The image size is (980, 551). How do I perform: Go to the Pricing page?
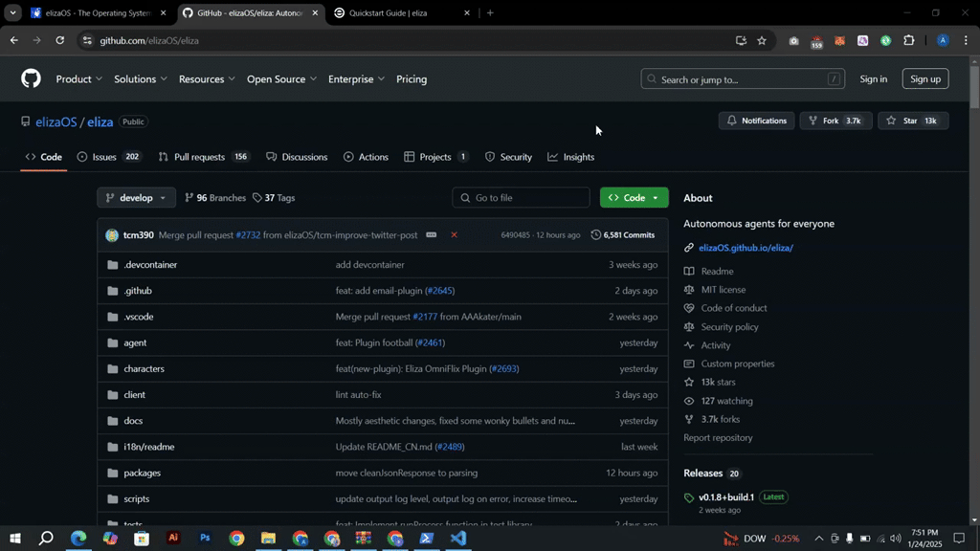pyautogui.click(x=412, y=79)
